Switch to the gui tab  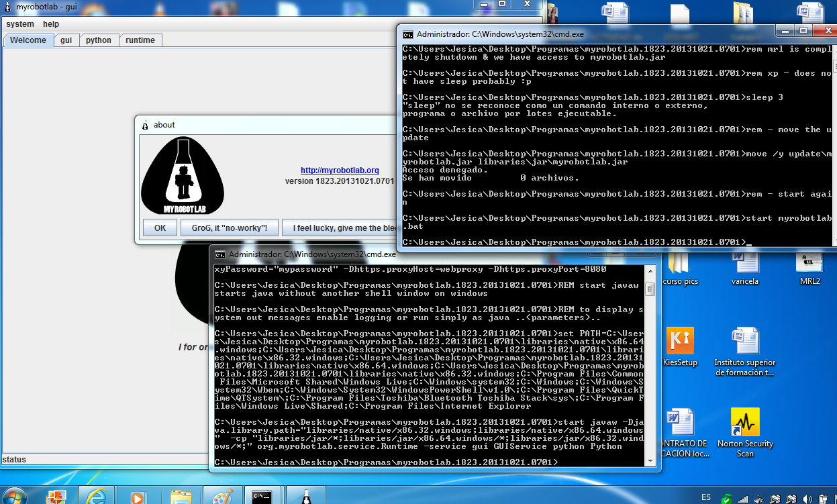click(x=66, y=40)
